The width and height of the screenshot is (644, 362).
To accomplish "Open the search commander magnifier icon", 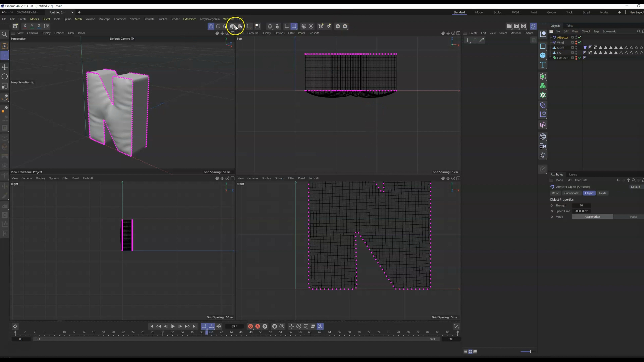I will pos(5,34).
